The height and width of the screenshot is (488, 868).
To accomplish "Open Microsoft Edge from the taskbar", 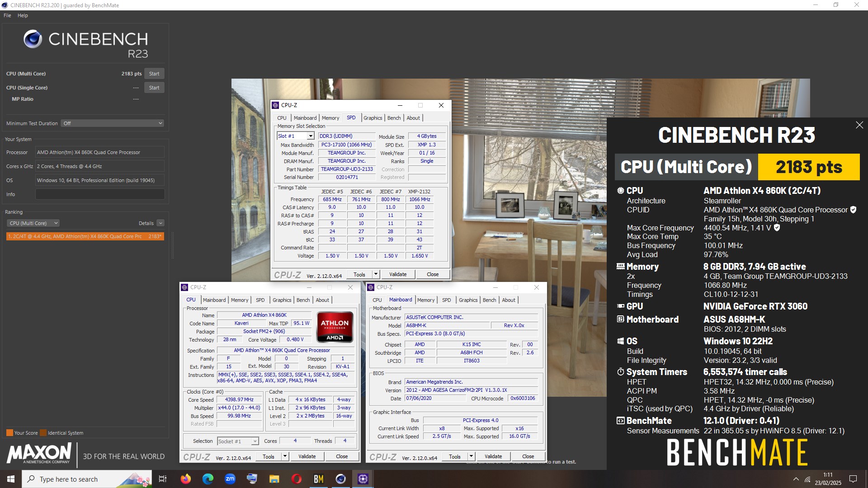I will pyautogui.click(x=208, y=479).
